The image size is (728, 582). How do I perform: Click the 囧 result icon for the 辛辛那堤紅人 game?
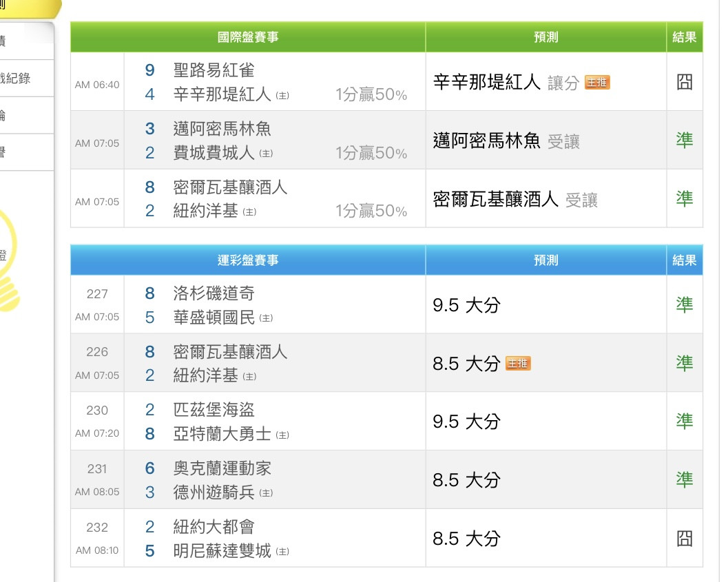[685, 82]
